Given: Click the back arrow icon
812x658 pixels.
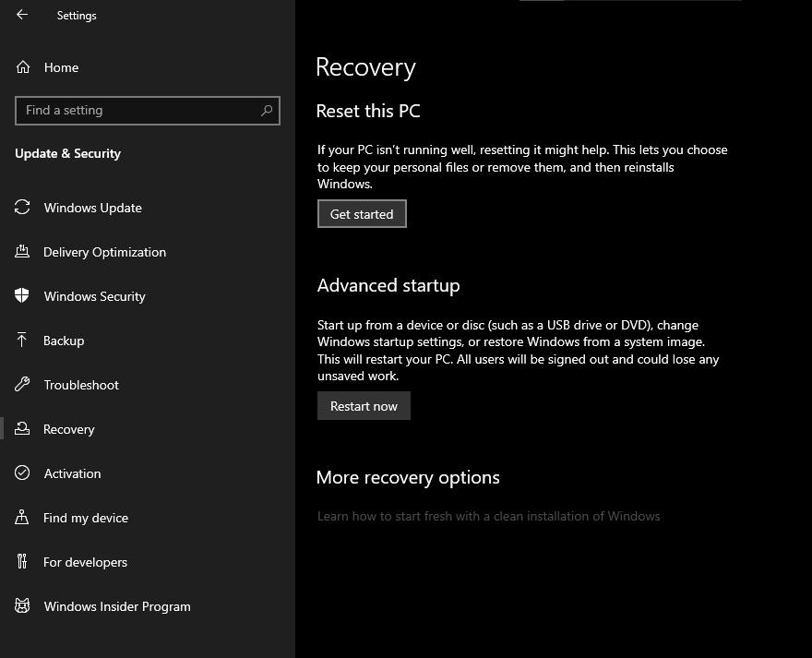Looking at the screenshot, I should pyautogui.click(x=22, y=15).
